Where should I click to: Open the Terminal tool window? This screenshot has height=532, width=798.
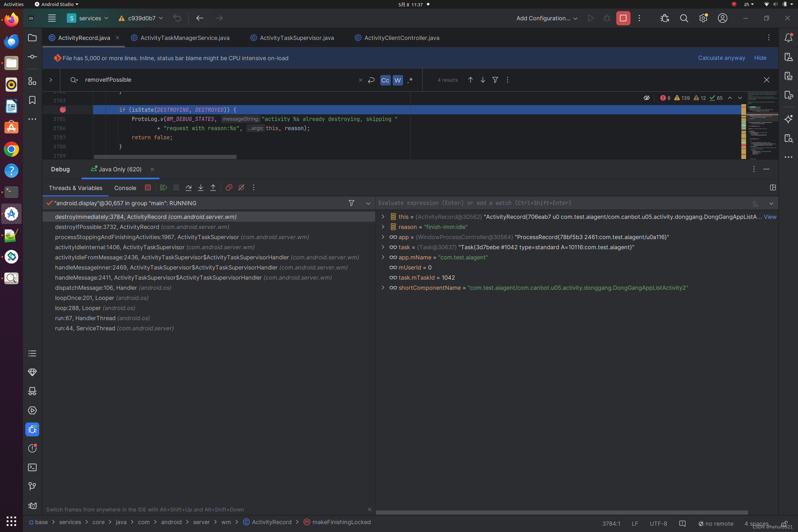[32, 467]
